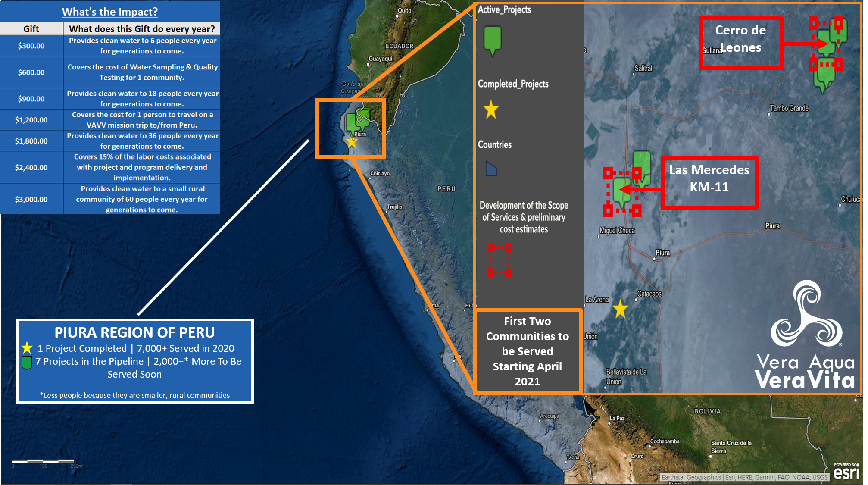
Task: Select the $300.00 gift row
Action: [x=31, y=46]
